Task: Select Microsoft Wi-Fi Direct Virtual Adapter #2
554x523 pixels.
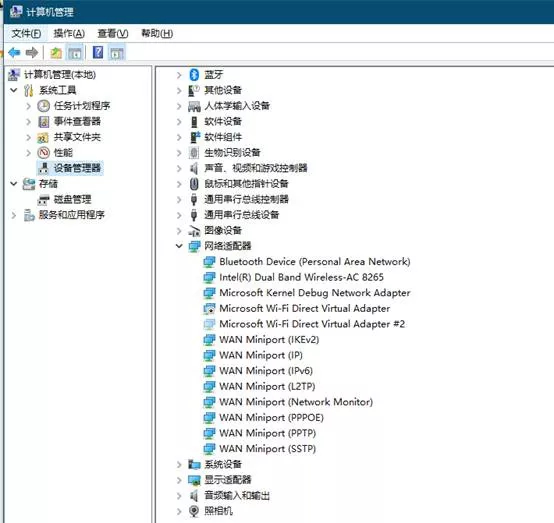Action: click(312, 324)
